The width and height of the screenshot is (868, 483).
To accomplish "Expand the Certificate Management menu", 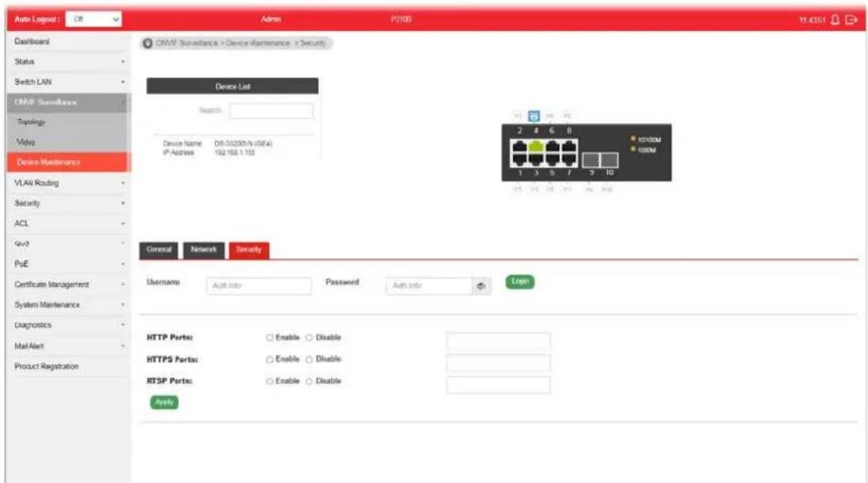I will click(69, 285).
